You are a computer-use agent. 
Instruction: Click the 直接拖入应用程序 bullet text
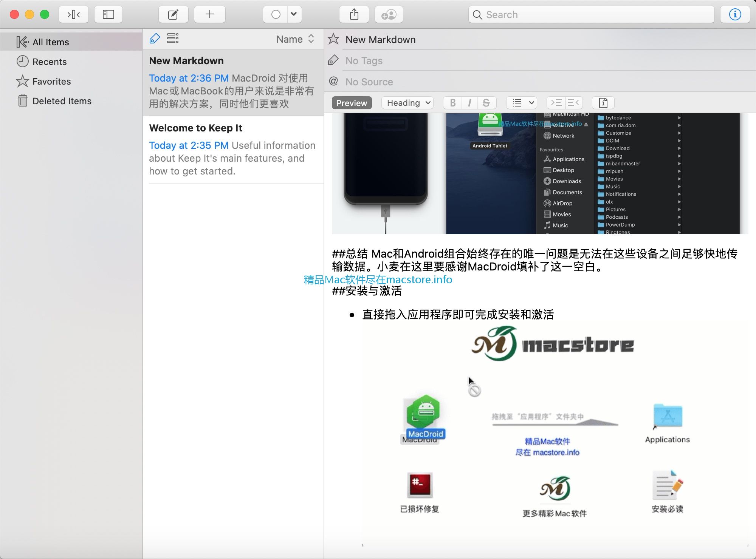(458, 315)
